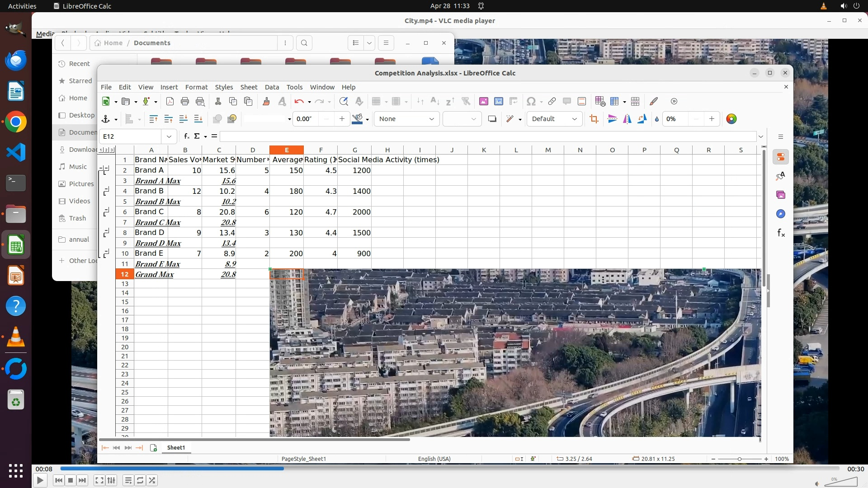Toggle VLC loop playback button
This screenshot has height=488, width=868.
[140, 480]
